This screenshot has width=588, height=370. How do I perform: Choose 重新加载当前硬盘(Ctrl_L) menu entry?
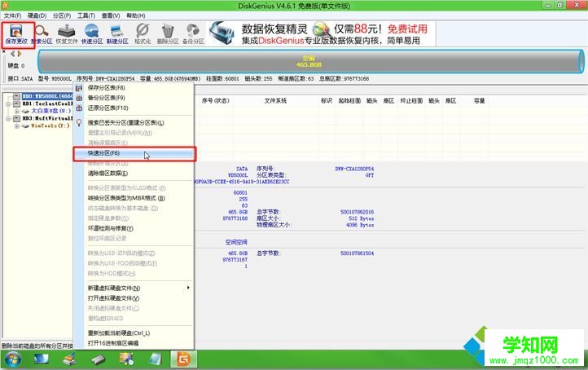pos(134,333)
